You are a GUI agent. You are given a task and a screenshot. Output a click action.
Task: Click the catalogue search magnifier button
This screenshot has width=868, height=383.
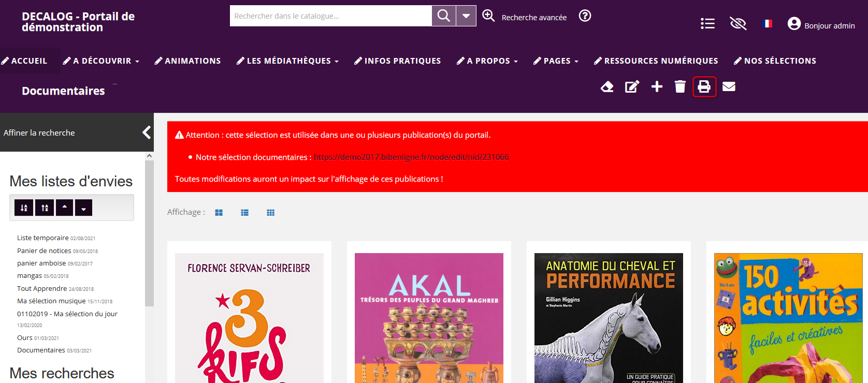coord(444,16)
